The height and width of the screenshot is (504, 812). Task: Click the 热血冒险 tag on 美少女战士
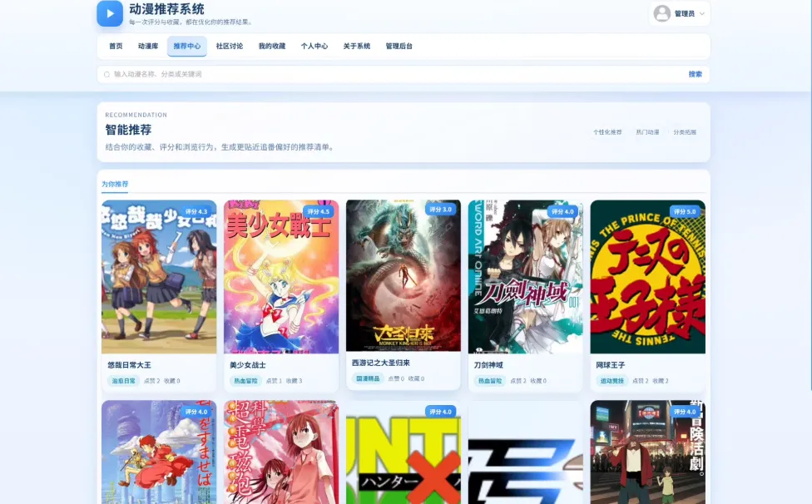tap(246, 381)
